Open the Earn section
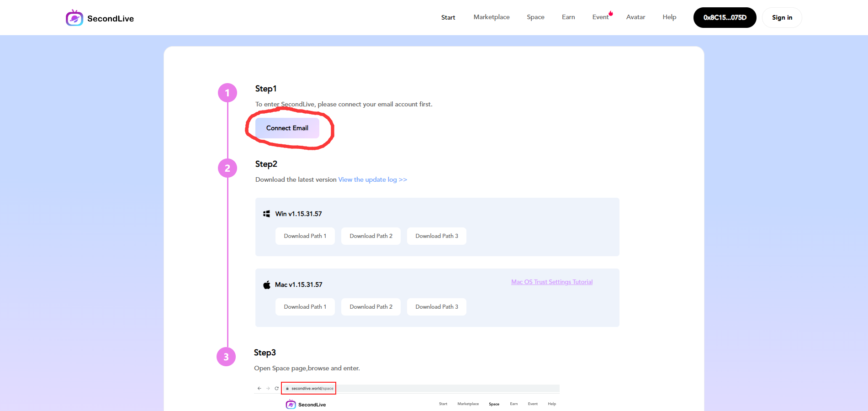Image resolution: width=868 pixels, height=411 pixels. coord(568,17)
